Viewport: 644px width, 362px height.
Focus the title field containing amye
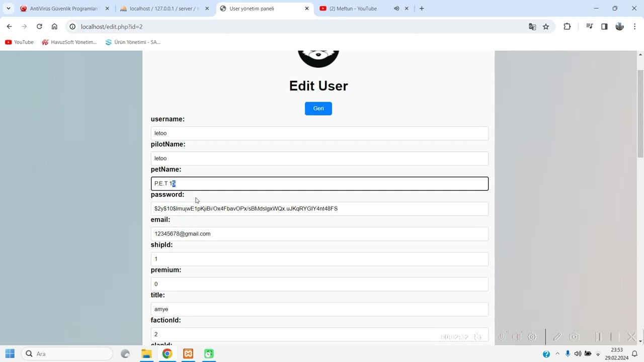319,309
